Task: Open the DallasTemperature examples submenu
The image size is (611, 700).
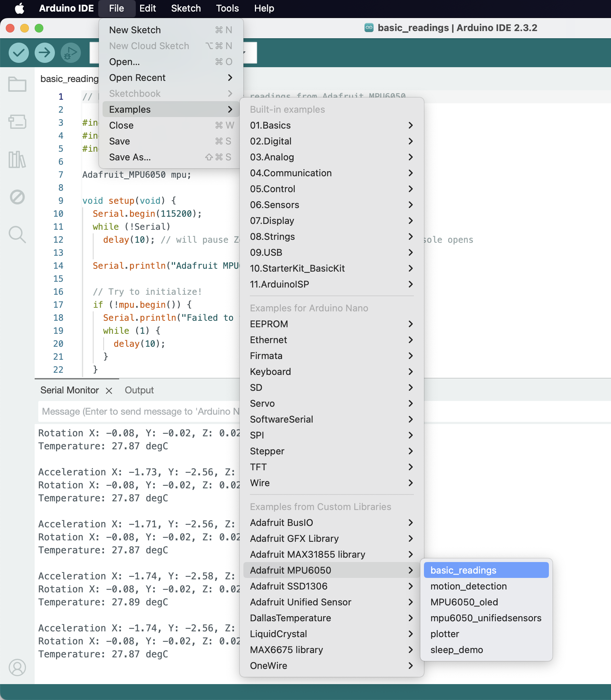Action: point(331,618)
